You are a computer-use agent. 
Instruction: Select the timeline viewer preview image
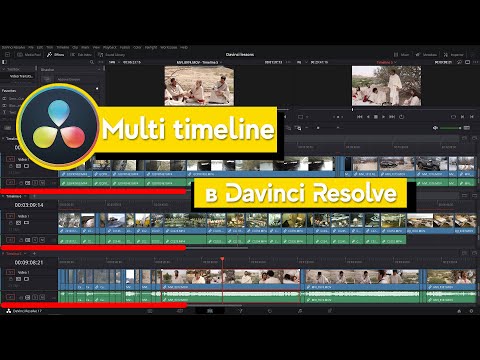(x=386, y=86)
